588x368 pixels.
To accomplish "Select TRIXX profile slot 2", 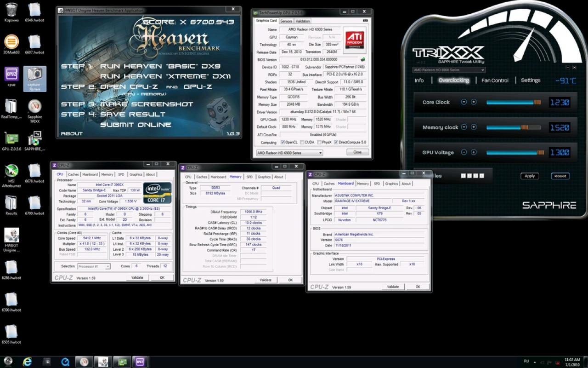I will pyautogui.click(x=469, y=176).
